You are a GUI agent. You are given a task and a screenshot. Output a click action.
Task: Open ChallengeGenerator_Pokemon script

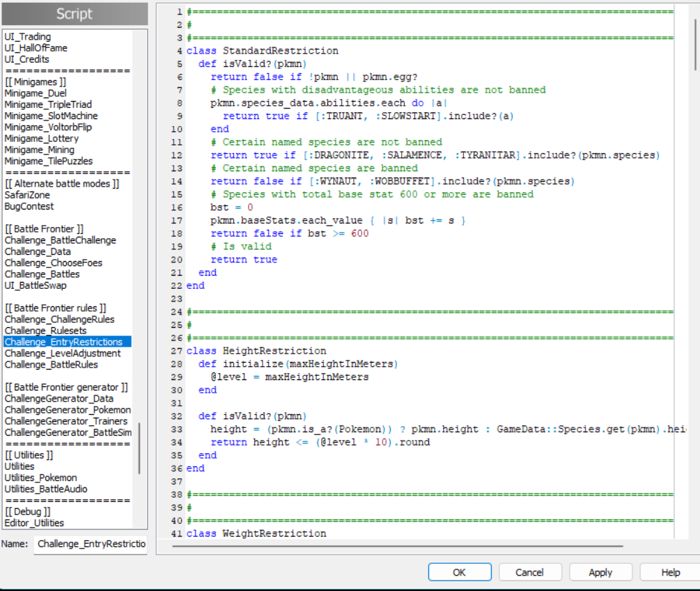[68, 410]
